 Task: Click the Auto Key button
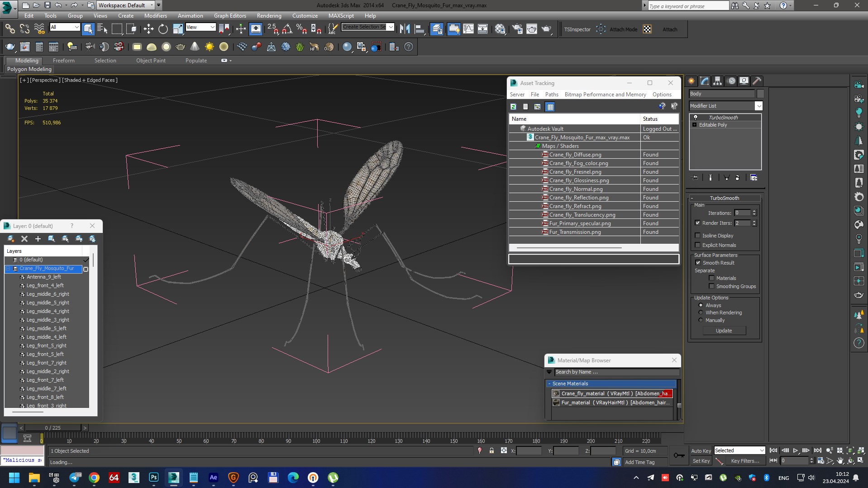coord(701,450)
